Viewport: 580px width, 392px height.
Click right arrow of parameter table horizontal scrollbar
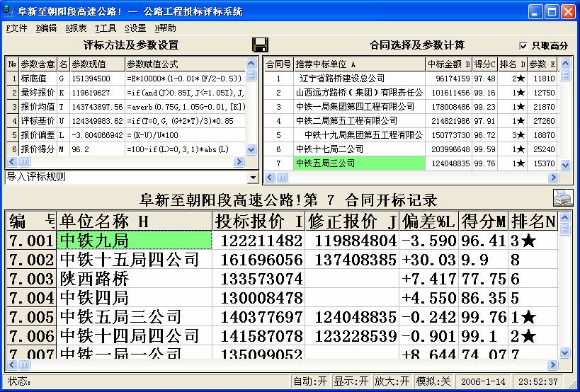pos(239,162)
